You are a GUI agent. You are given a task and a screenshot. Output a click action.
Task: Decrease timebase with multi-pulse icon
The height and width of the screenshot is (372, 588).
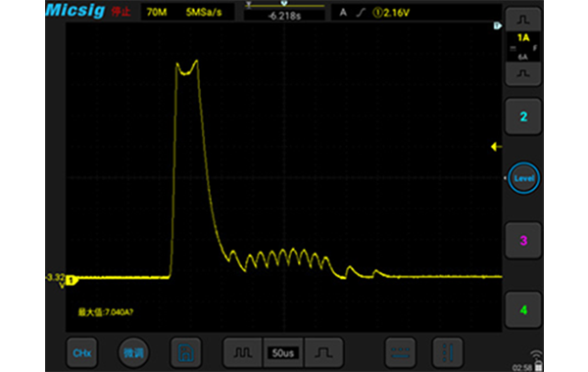click(x=243, y=352)
